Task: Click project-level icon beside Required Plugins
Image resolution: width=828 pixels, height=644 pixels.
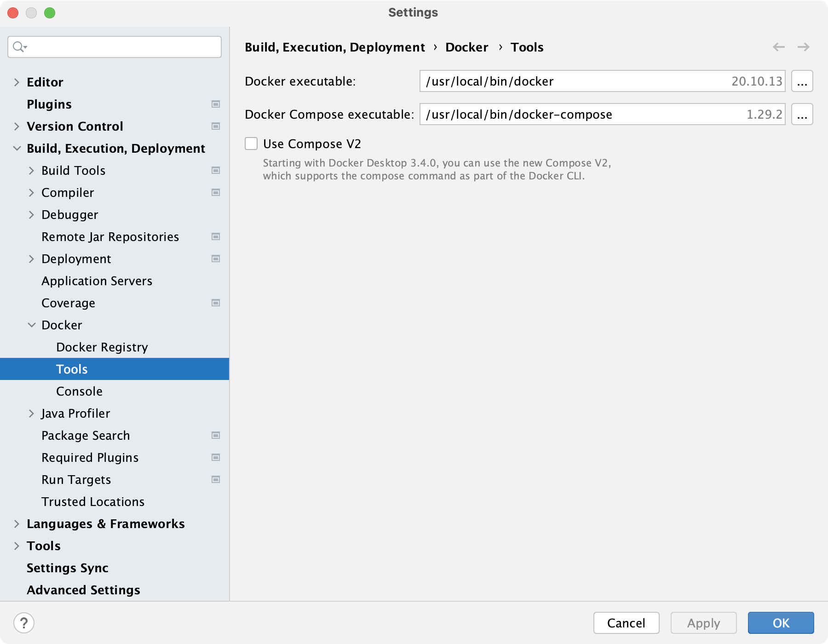Action: click(215, 458)
